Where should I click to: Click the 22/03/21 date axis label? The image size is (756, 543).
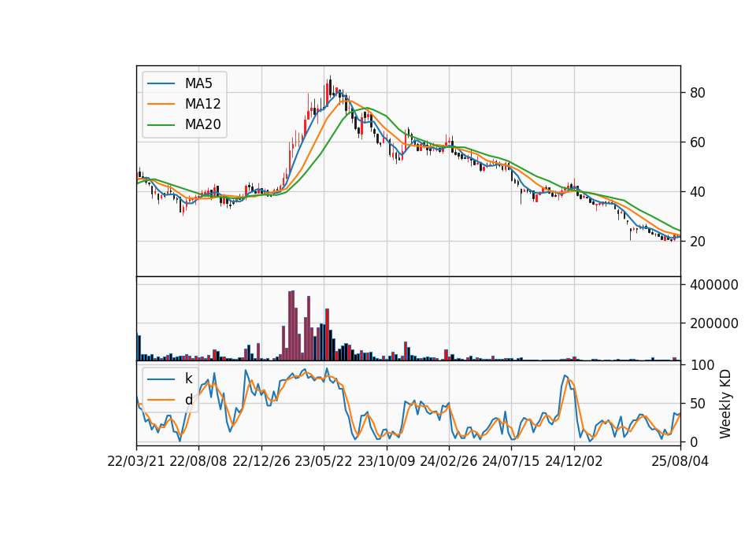pos(136,461)
